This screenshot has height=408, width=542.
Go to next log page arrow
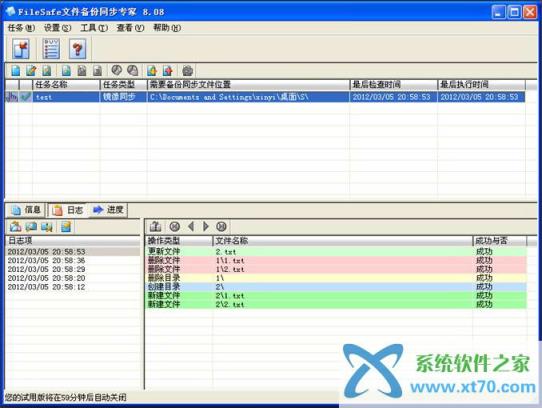pos(206,226)
